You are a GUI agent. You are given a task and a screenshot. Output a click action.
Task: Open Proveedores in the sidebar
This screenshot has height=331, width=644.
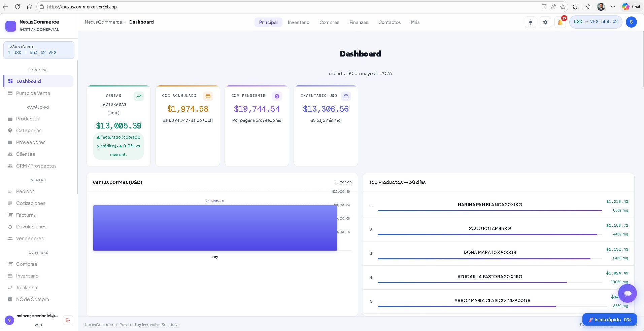point(38,142)
